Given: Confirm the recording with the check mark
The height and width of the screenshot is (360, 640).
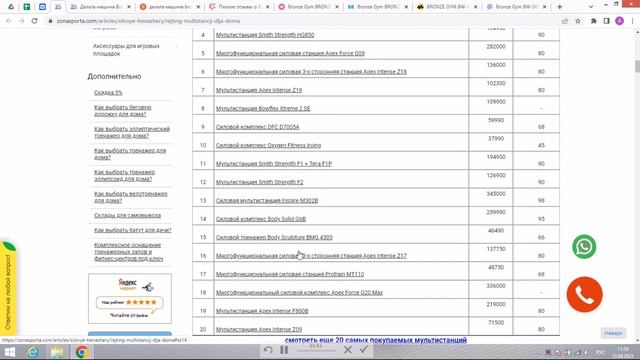Looking at the screenshot, I should tap(364, 350).
